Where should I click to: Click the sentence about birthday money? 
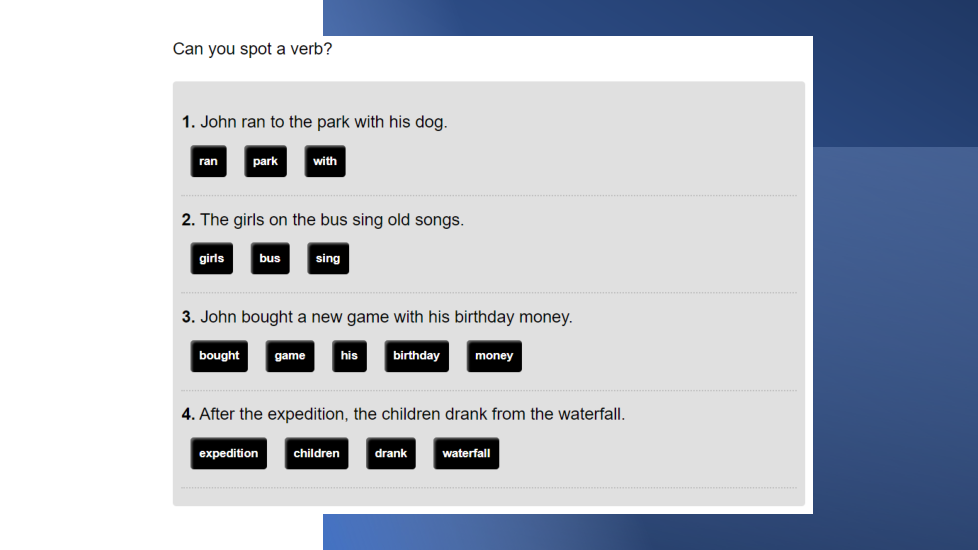pyautogui.click(x=386, y=317)
